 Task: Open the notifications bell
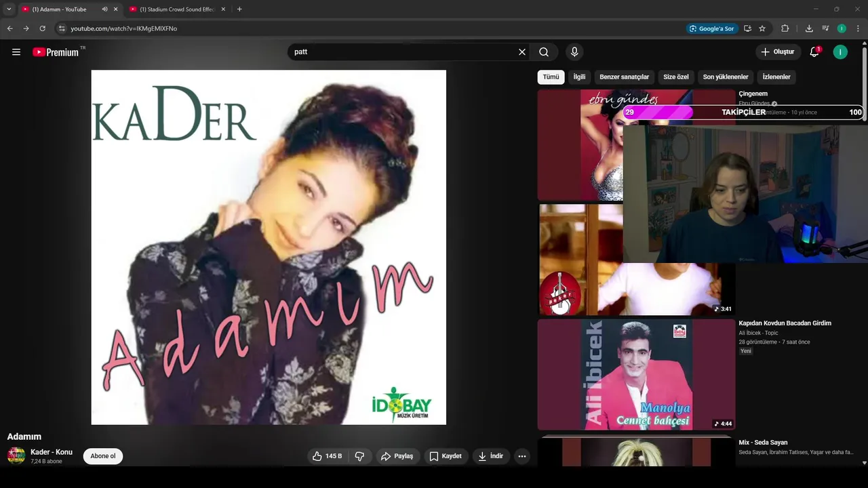pyautogui.click(x=814, y=52)
